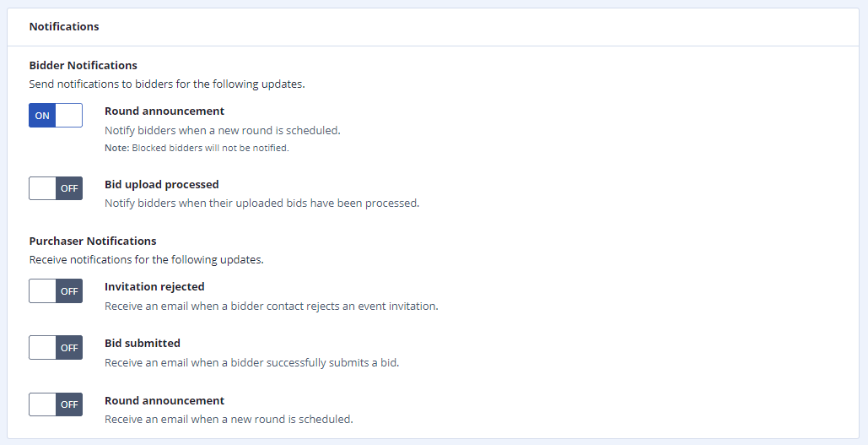Screen dimensions: 868x445
Task: Select the Purchaser Notifications heading
Action: 93,241
